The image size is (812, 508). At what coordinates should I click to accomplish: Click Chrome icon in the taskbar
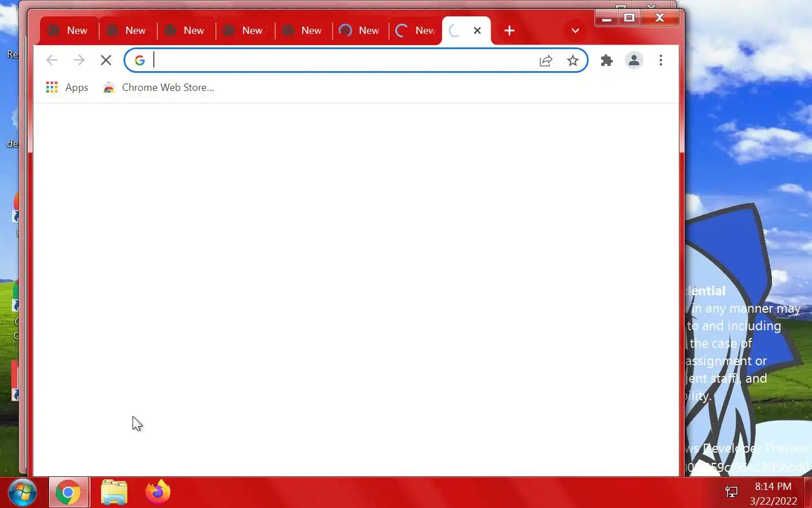(x=68, y=493)
